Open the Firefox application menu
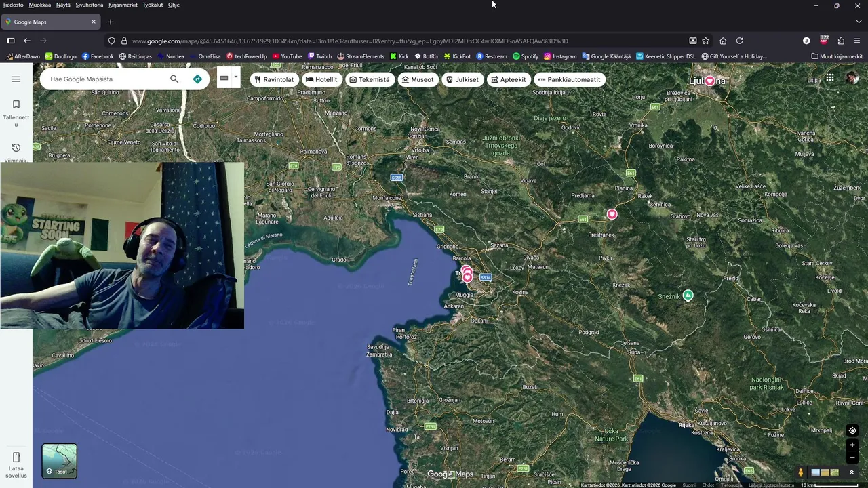The width and height of the screenshot is (868, 488). coord(858,41)
